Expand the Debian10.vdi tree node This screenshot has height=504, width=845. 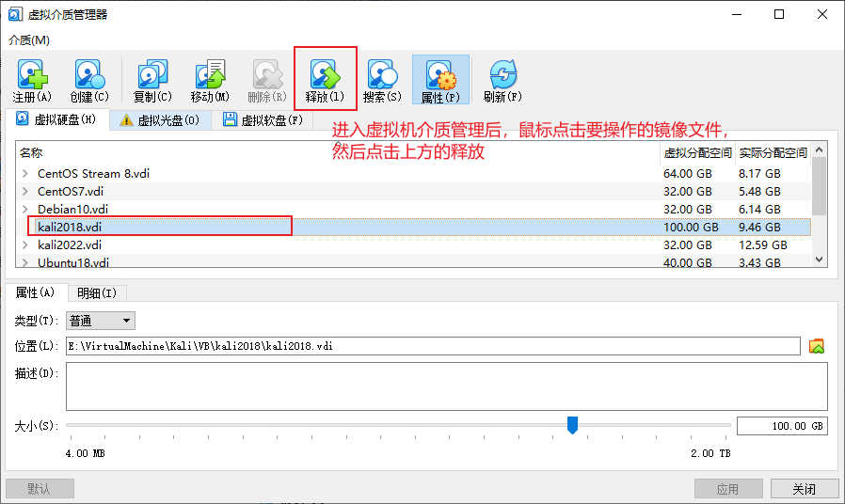pyautogui.click(x=25, y=209)
